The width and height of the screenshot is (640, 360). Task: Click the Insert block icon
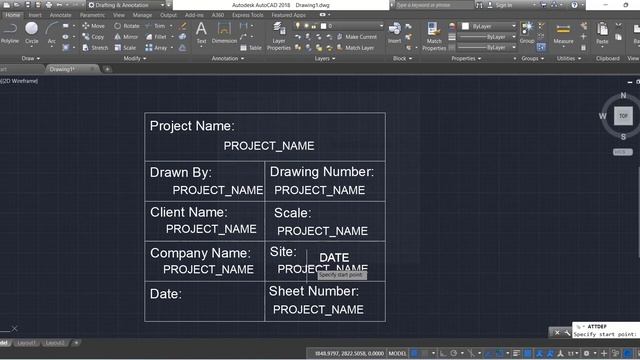(x=395, y=33)
